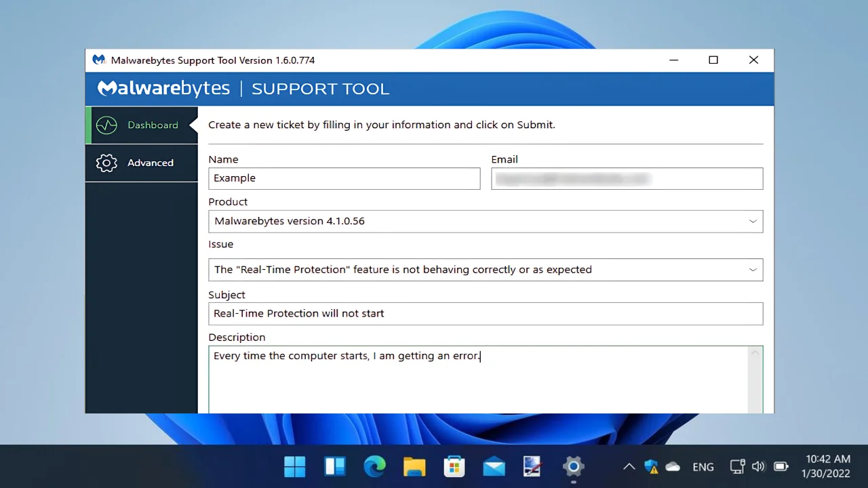Launch Microsoft Edge from taskbar
The width and height of the screenshot is (868, 488).
click(374, 466)
